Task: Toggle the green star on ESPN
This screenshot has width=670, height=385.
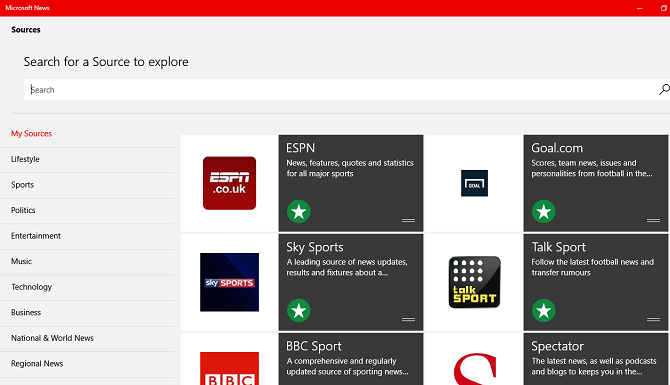Action: point(299,212)
